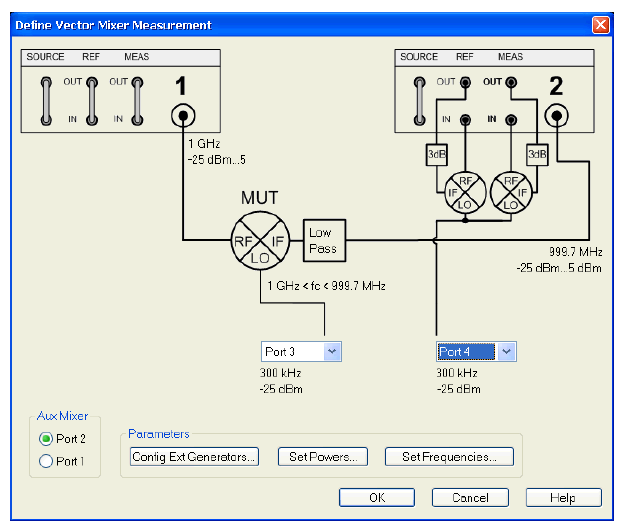Image resolution: width=621 pixels, height=528 pixels.
Task: Click the '999.7 MHz' IF frequency label
Action: pos(575,252)
